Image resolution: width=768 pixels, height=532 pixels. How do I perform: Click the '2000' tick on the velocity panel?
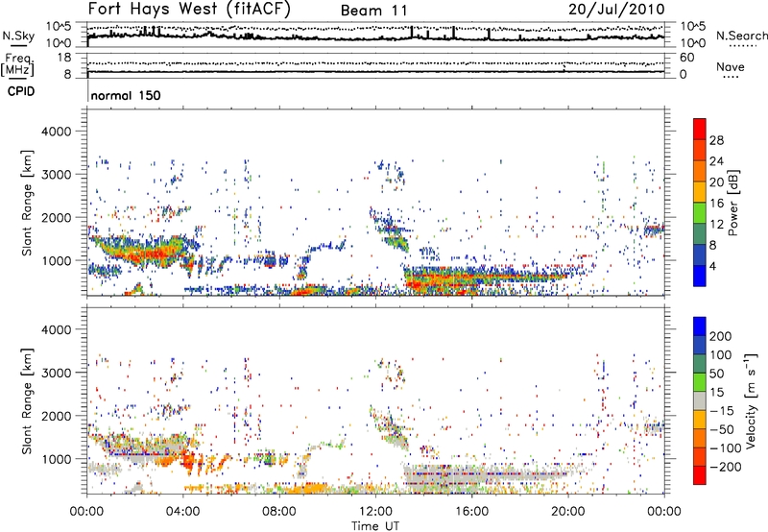click(x=57, y=416)
